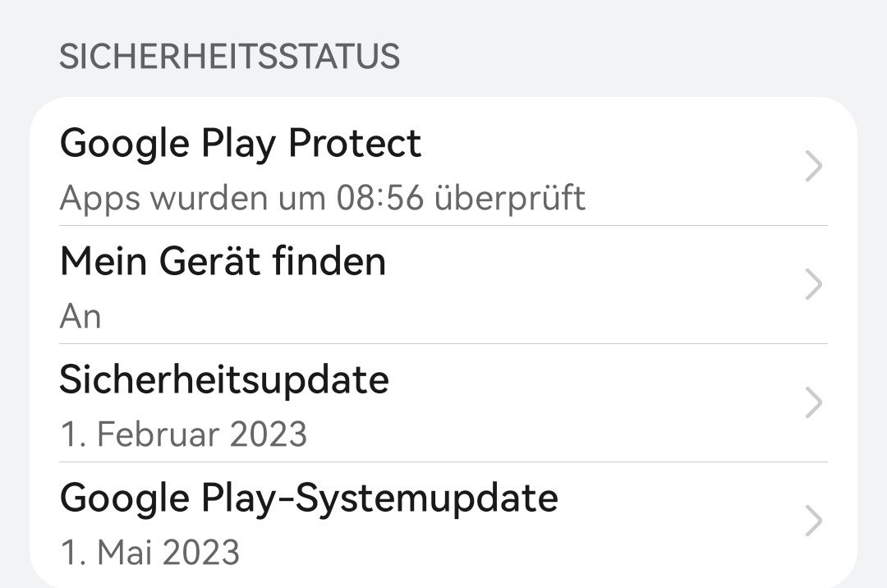This screenshot has height=588, width=887.
Task: Tap the arrow next to Mein Gerät finden
Action: 813,285
